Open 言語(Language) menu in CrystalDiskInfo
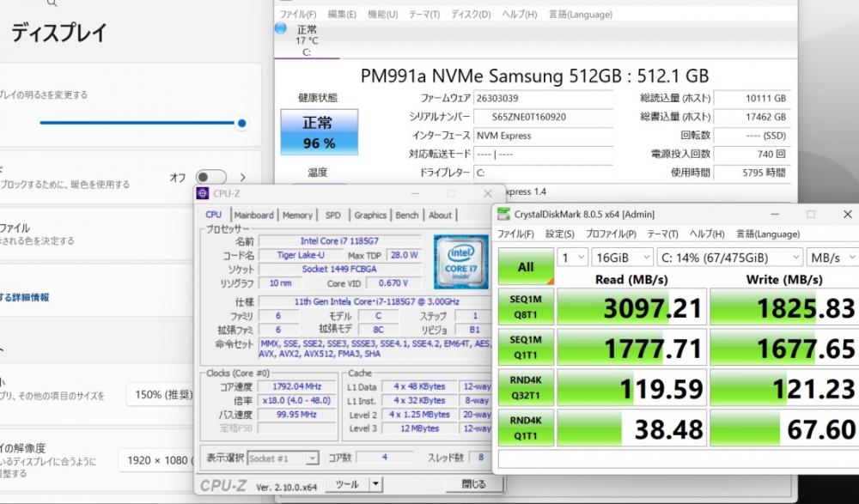This screenshot has height=504, width=859. [x=580, y=15]
